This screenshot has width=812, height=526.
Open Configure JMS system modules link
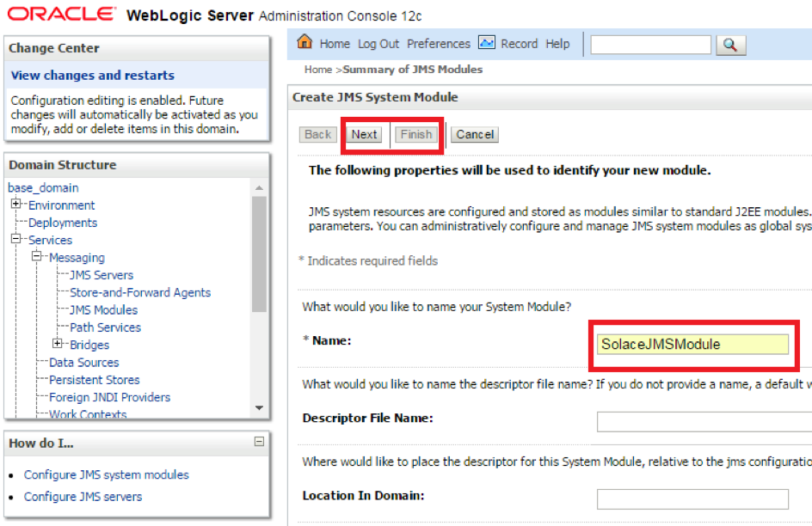click(x=107, y=474)
